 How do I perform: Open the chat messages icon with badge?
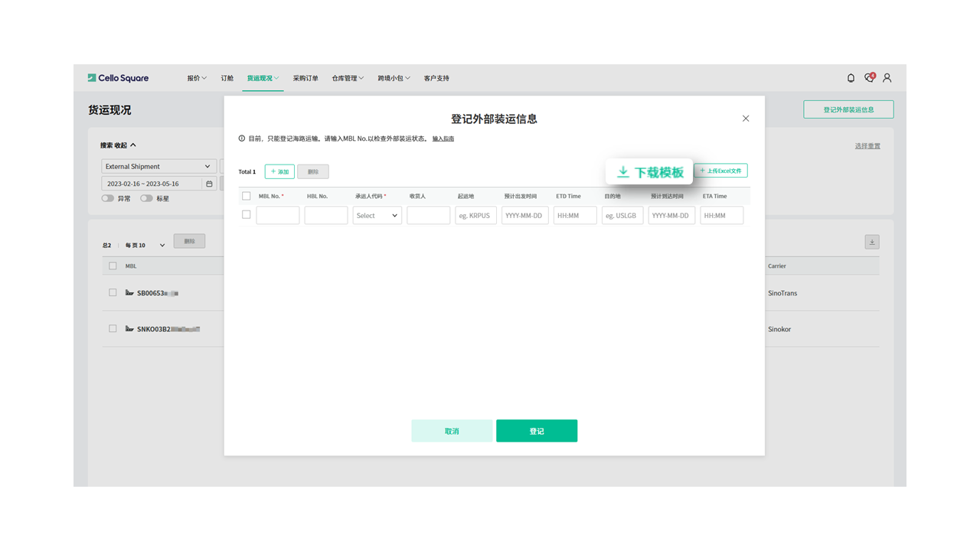pos(869,78)
